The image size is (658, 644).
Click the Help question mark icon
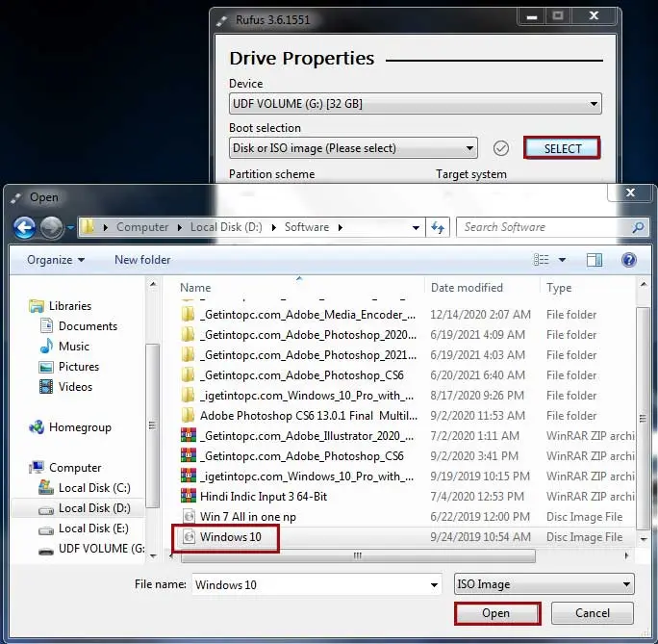click(628, 260)
